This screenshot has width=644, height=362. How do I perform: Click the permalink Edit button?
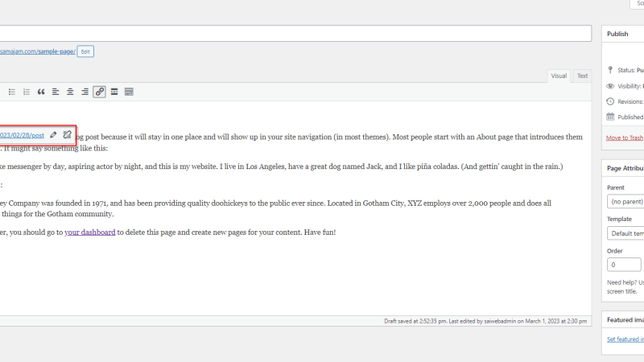tap(85, 51)
